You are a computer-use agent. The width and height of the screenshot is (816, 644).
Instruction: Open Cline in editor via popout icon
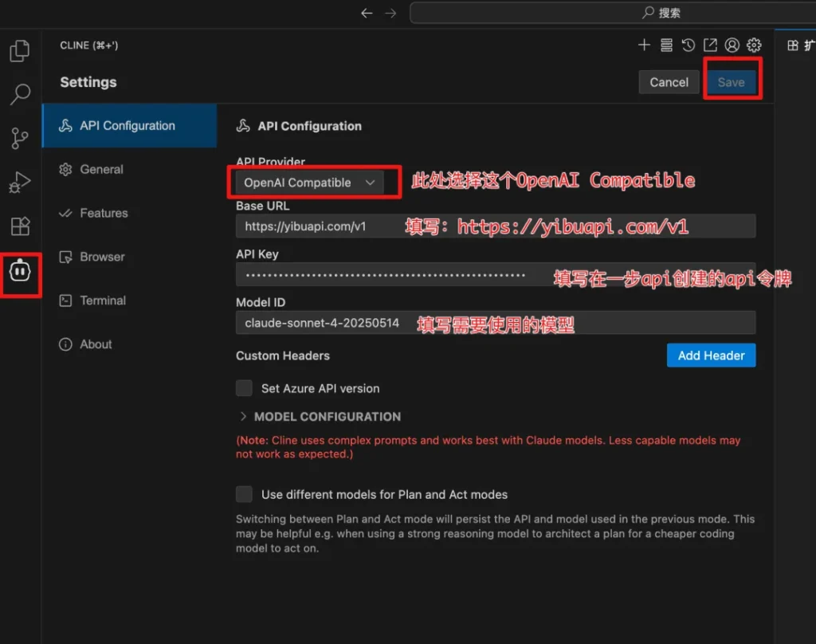(709, 45)
